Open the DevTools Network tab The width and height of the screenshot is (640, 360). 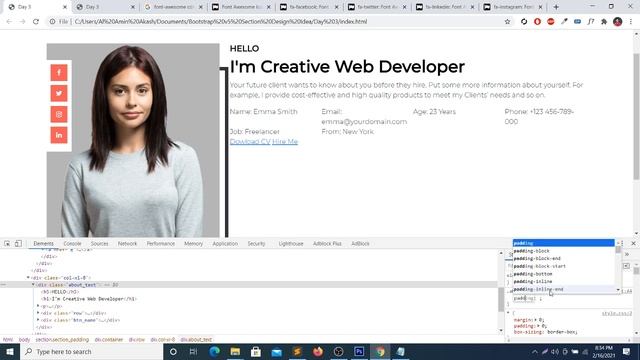(x=127, y=244)
